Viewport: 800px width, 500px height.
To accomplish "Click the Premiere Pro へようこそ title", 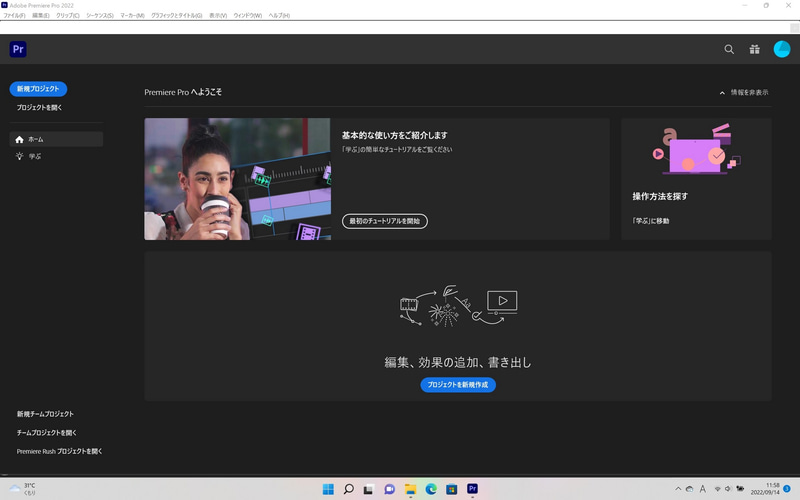I will (183, 92).
